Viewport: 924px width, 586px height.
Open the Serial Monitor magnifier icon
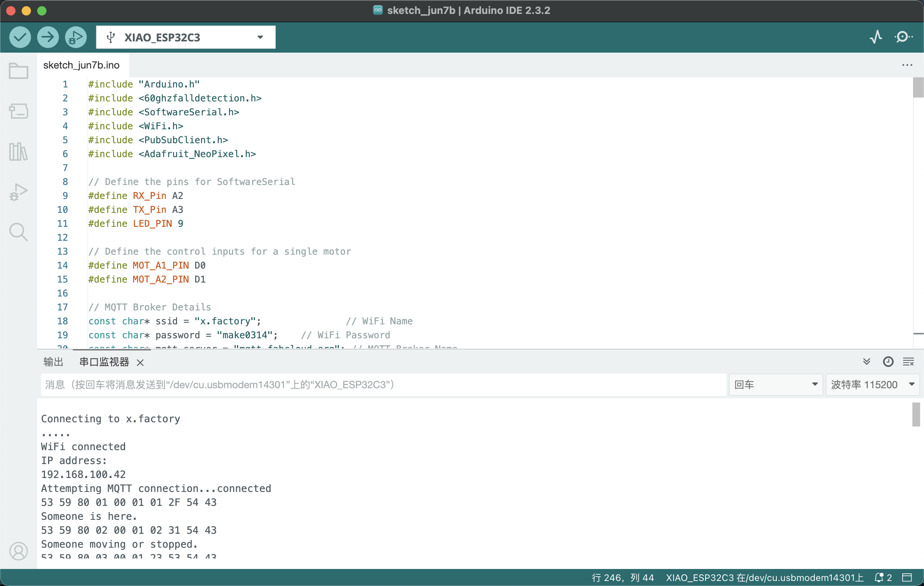(904, 37)
